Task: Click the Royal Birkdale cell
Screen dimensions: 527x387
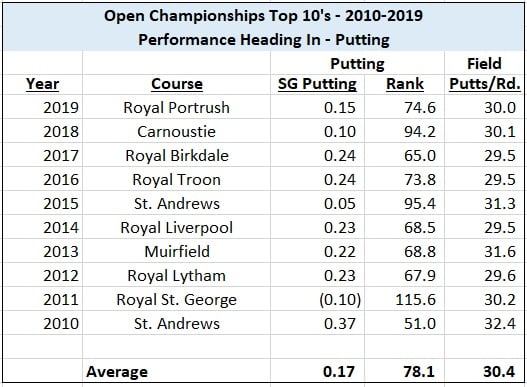Action: [177, 156]
